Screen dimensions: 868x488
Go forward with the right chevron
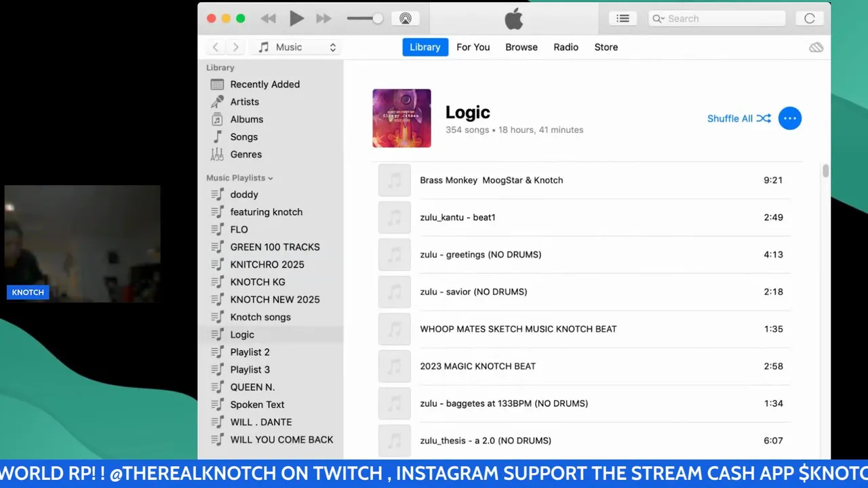click(235, 47)
